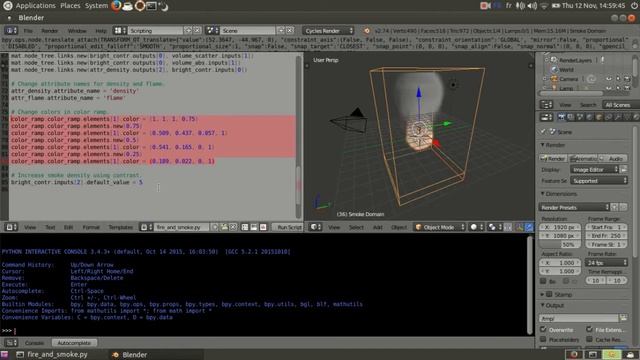Open the console editor type selector icon
640x360 pixels.
[11, 342]
